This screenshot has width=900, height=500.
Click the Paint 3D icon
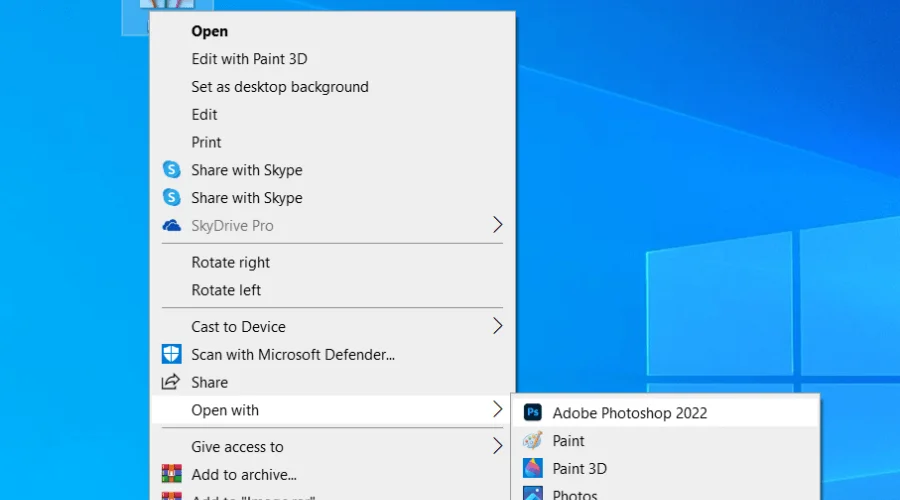(533, 468)
